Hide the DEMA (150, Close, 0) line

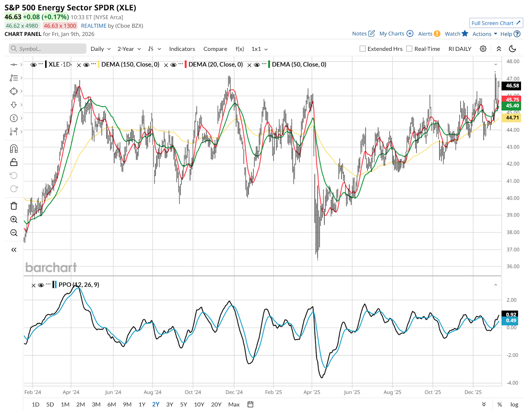[x=86, y=65]
